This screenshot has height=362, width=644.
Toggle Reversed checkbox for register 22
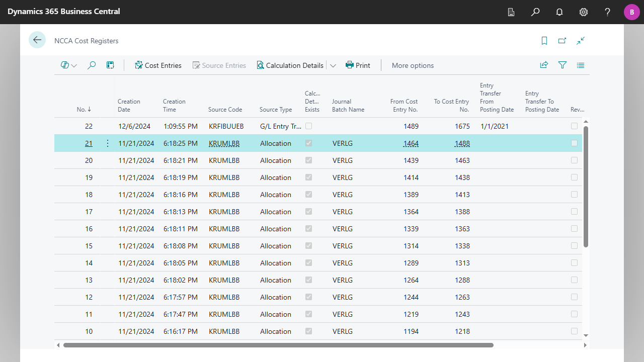[x=574, y=126]
